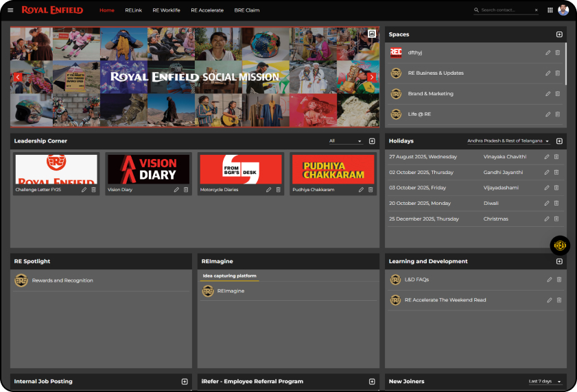Delete Vijayadashami holiday
Image resolution: width=577 pixels, height=392 pixels.
point(556,188)
